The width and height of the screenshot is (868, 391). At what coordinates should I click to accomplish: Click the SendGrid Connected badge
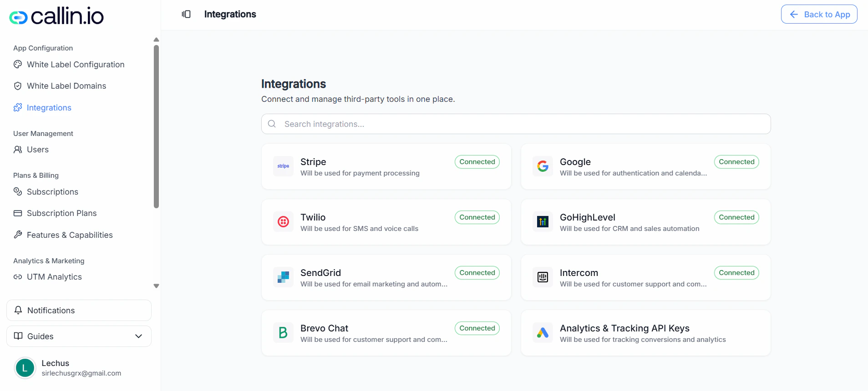tap(477, 273)
